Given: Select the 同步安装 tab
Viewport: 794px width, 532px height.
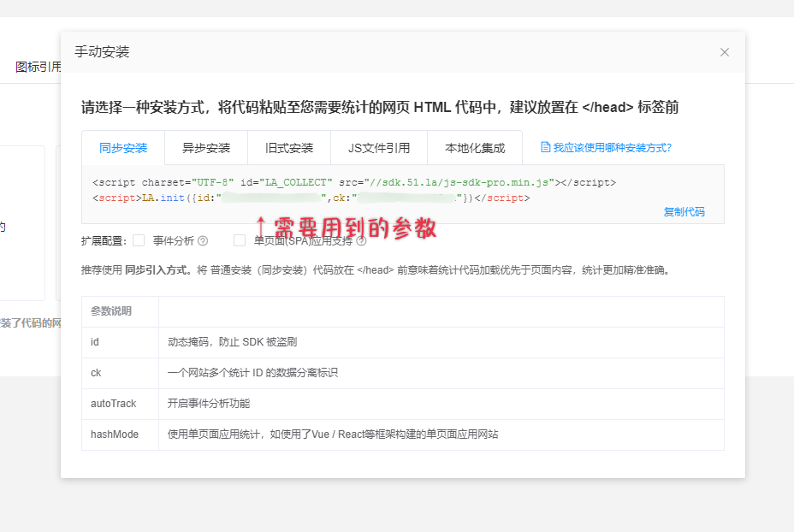Looking at the screenshot, I should [x=123, y=148].
